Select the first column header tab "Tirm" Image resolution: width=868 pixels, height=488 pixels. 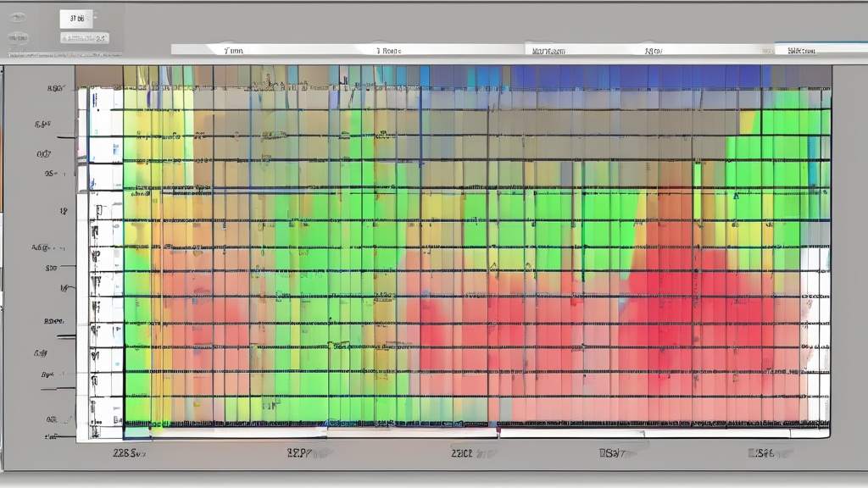[x=233, y=50]
